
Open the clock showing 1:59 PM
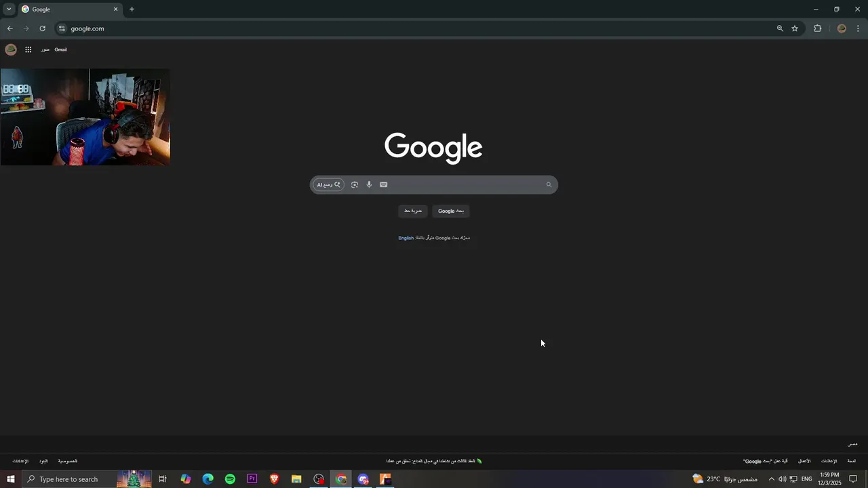(x=829, y=479)
